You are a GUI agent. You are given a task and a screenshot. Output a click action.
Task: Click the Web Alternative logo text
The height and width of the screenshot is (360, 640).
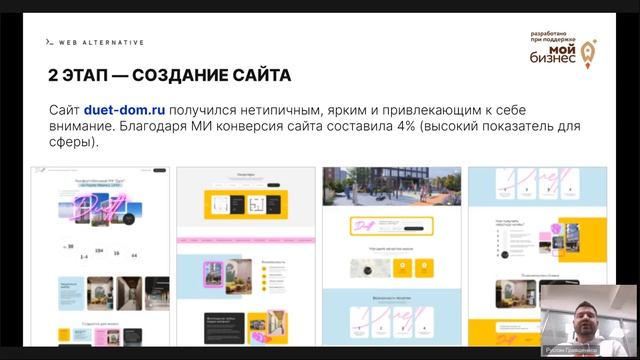(101, 42)
